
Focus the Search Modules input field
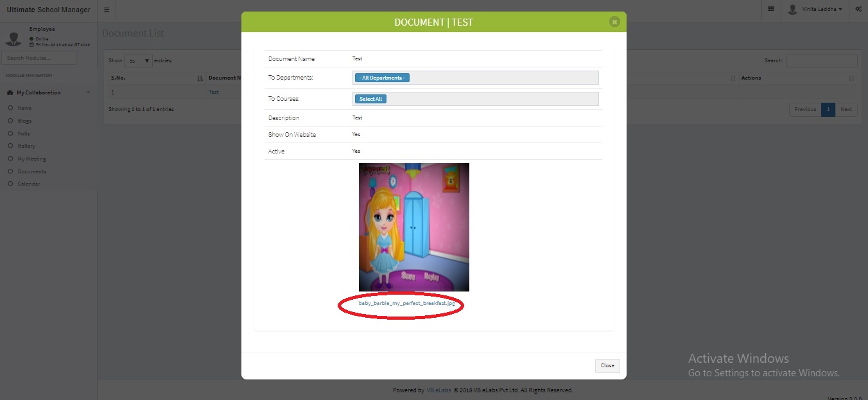(39, 58)
